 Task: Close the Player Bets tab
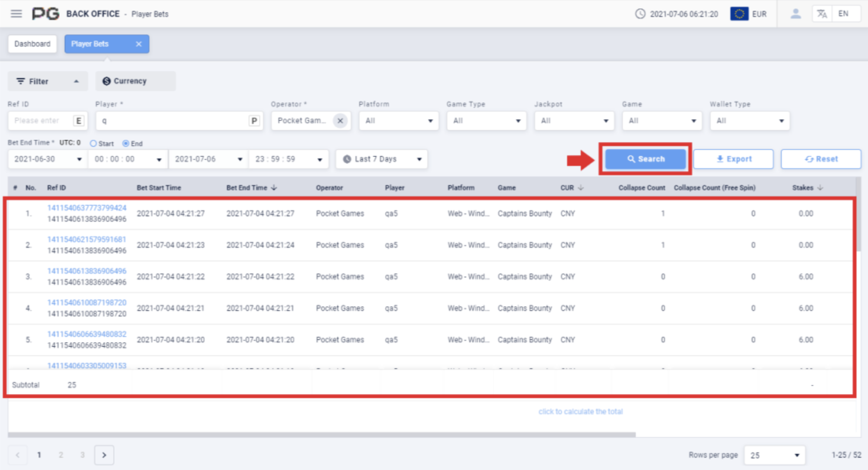coord(139,44)
